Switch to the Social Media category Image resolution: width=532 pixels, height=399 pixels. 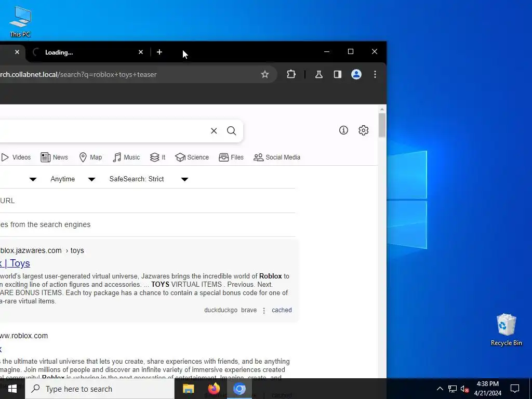click(277, 157)
